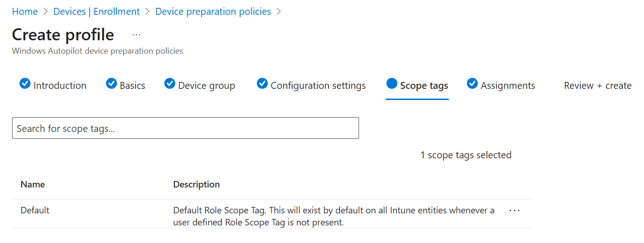The width and height of the screenshot is (644, 243).
Task: Jump to the Assignments step label
Action: click(508, 86)
